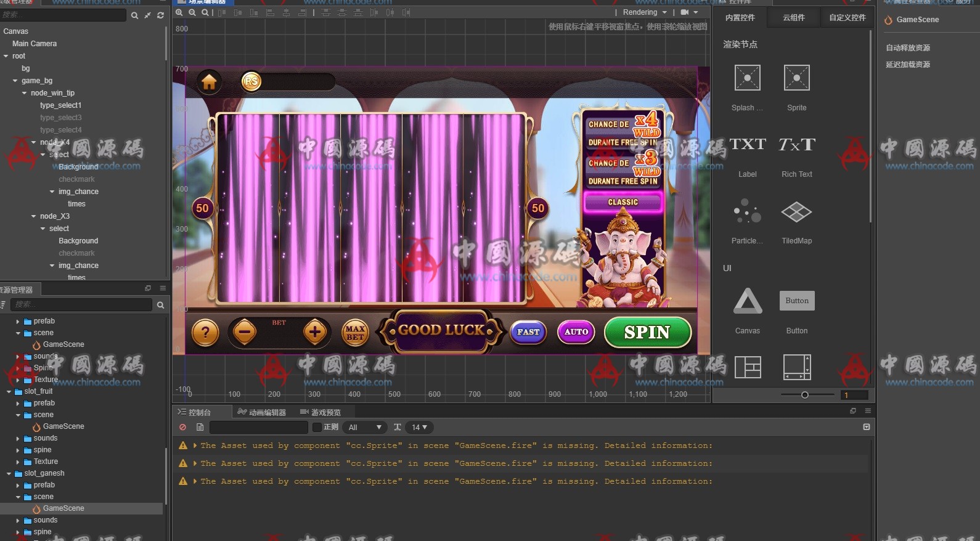Open the Rendering dropdown in scene view
980x541 pixels.
[645, 12]
